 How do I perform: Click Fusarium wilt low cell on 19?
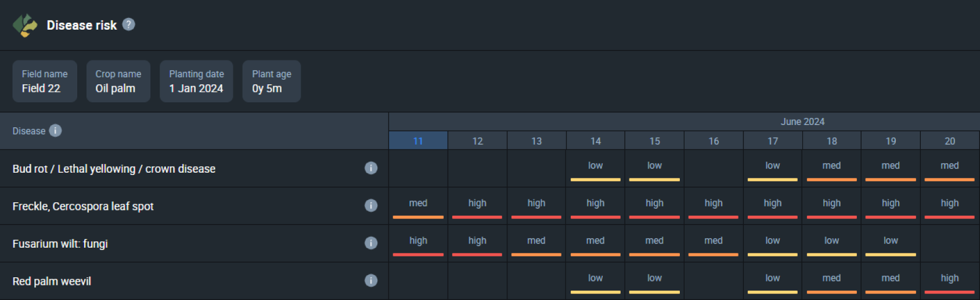[x=891, y=244]
